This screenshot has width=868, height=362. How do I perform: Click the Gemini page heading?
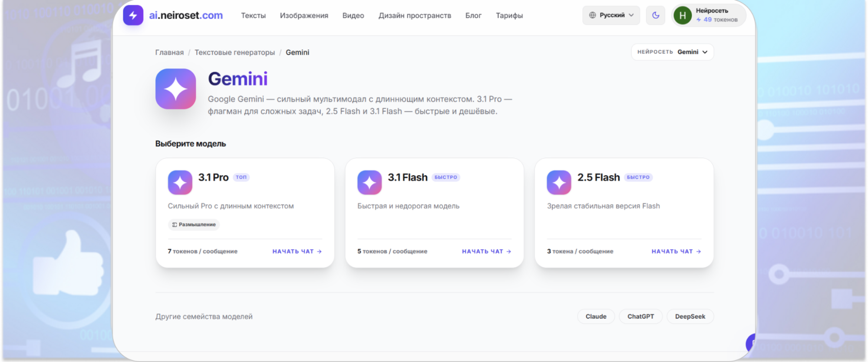point(238,79)
